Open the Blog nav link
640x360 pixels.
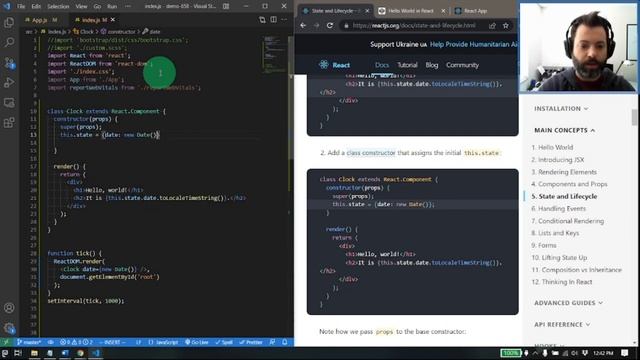pos(431,65)
